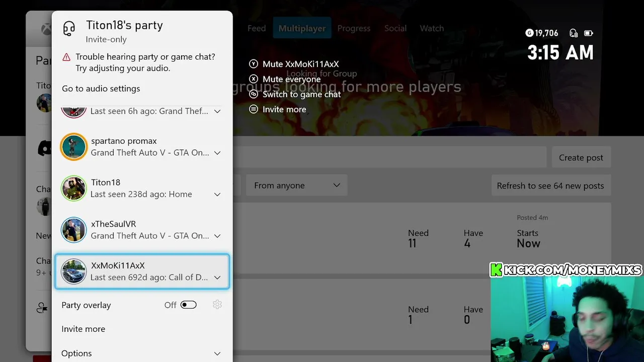Click the Switch to game chat view icon
The image size is (644, 362).
coord(254,94)
